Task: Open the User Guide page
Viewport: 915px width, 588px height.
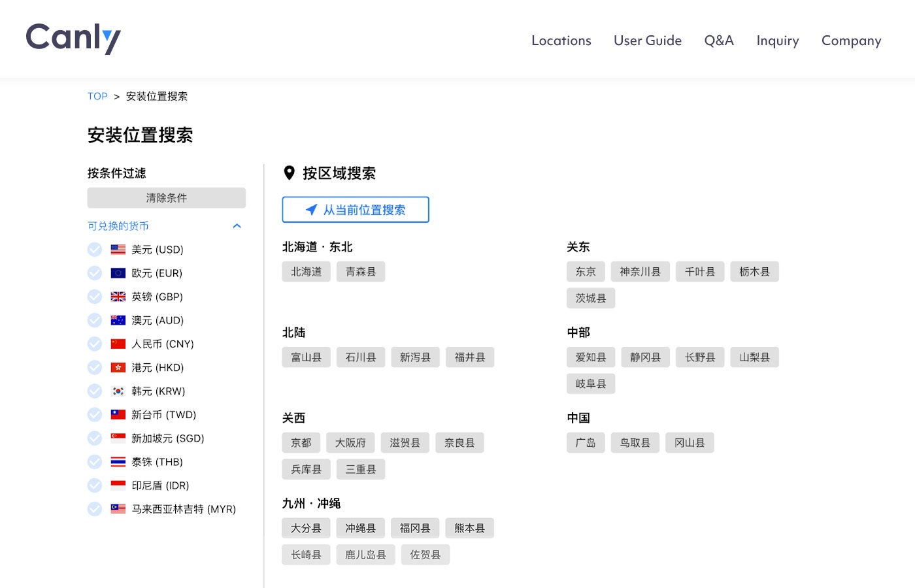Action: coord(648,41)
